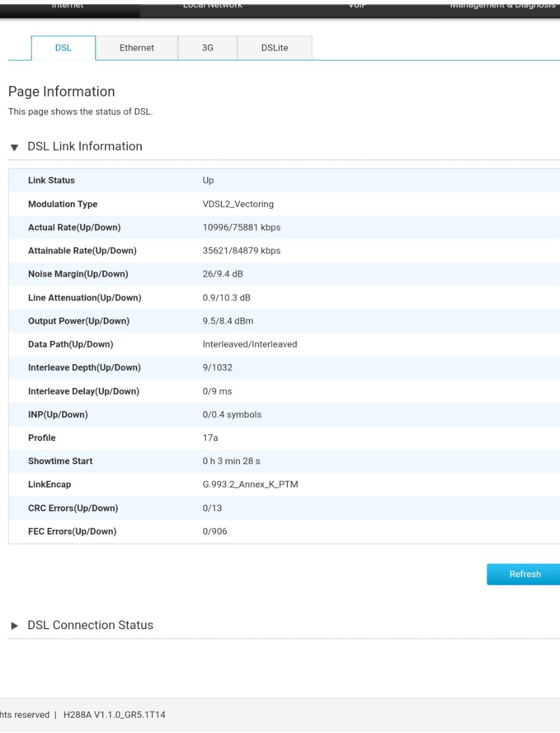Open the Ethernet tab
Viewport: 560px width, 733px height.
(137, 48)
